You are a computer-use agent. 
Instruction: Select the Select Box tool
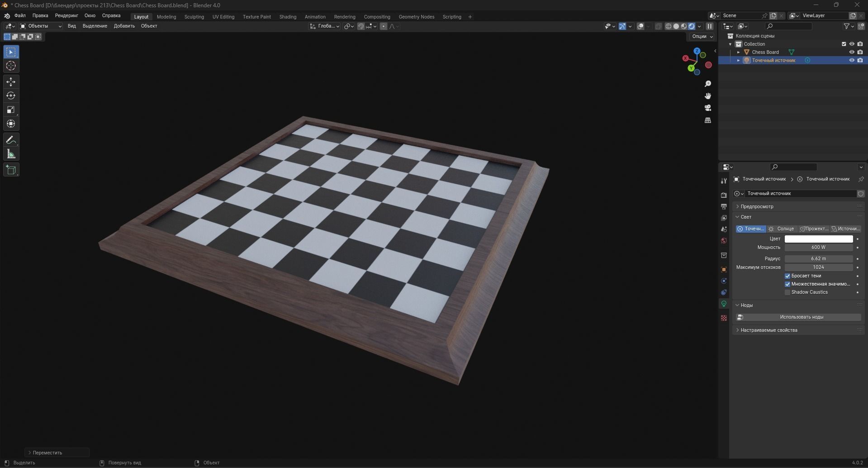click(11, 52)
